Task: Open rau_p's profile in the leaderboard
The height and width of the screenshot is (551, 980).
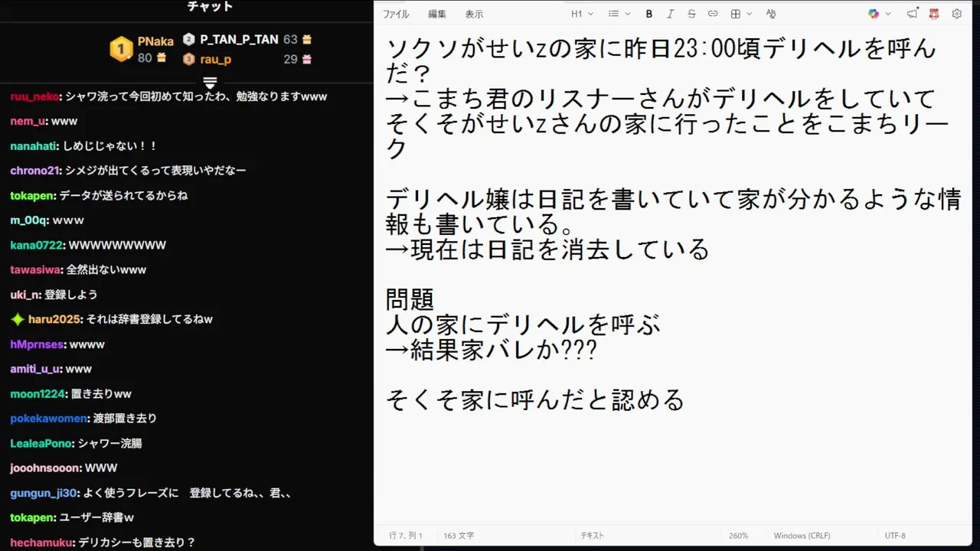Action: coord(216,59)
